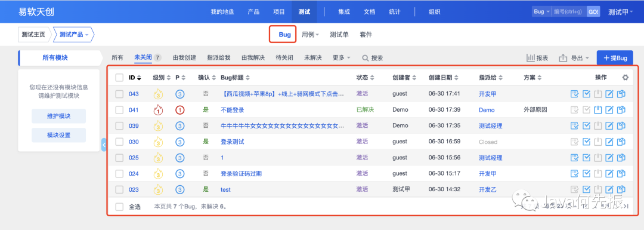The image size is (644, 230).
Task: Edit bug 025 via the pencil icon
Action: click(609, 158)
